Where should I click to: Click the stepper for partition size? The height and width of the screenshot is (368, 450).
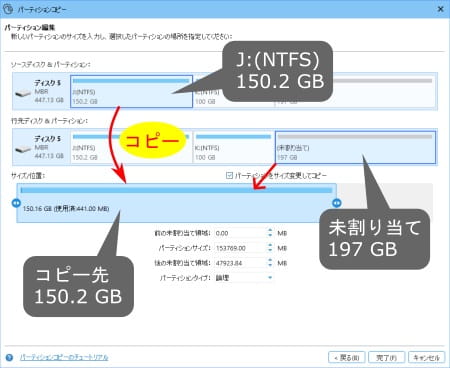[270, 248]
